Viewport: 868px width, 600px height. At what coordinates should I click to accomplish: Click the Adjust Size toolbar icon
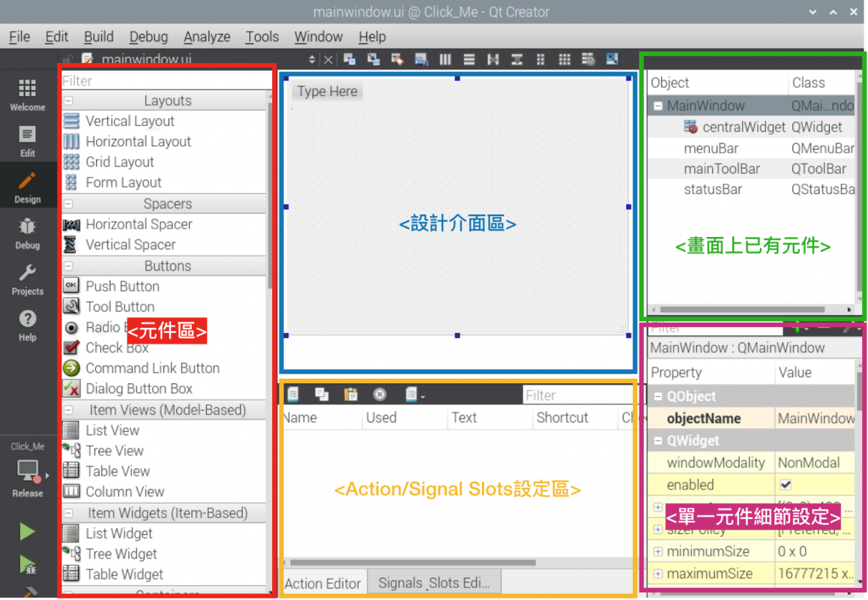613,58
